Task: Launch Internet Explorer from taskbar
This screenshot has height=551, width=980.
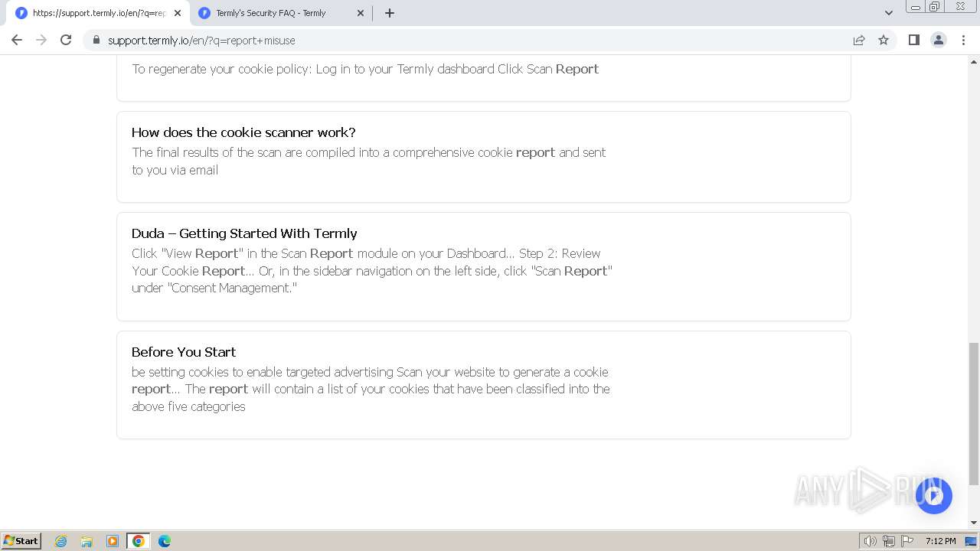Action: coord(61,541)
